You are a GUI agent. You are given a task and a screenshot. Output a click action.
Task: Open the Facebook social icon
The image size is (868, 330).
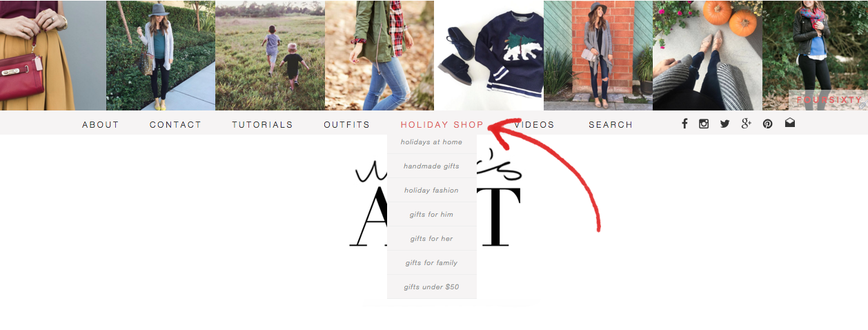[x=684, y=124]
